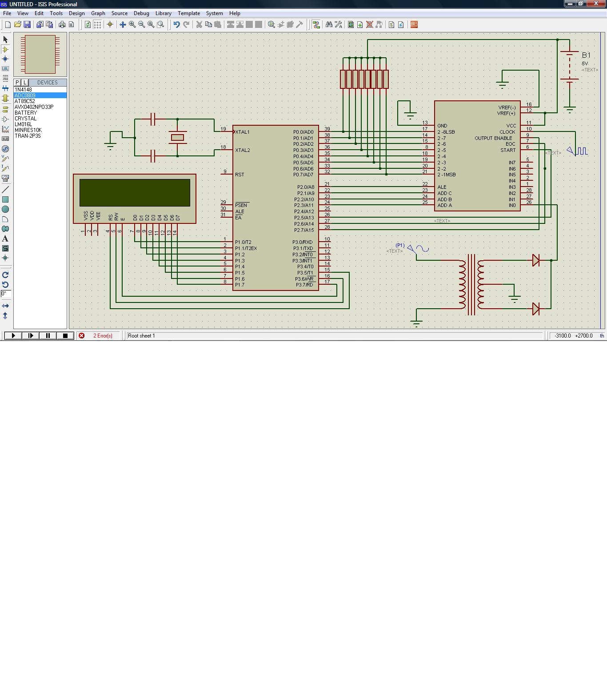Image resolution: width=607 pixels, height=700 pixels.
Task: Click the 2 Error(s) status message
Action: (103, 336)
